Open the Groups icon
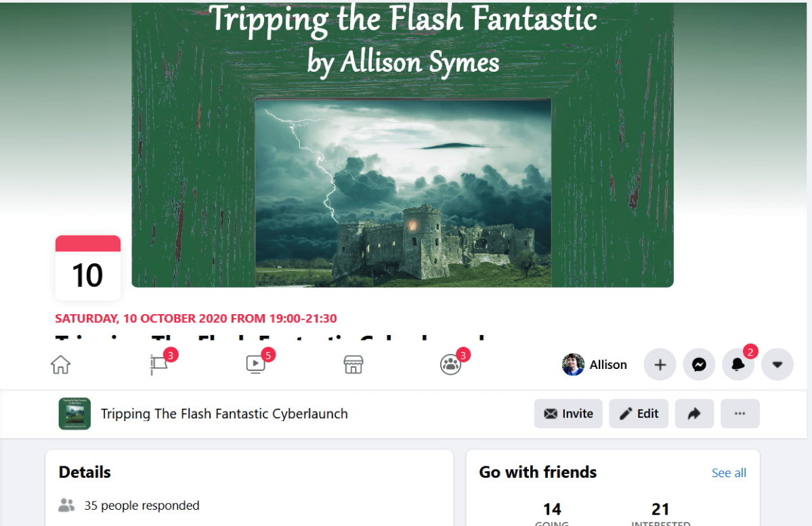 (x=450, y=364)
